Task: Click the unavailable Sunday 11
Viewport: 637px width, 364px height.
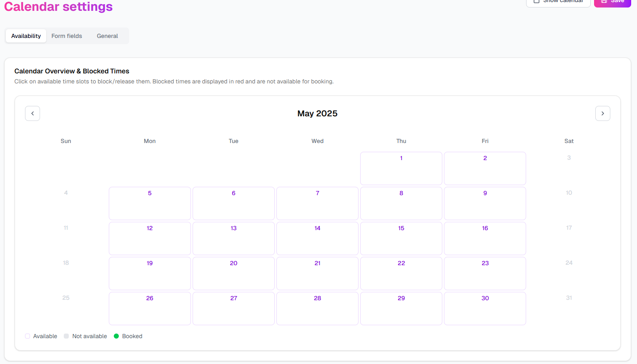Action: tap(66, 228)
